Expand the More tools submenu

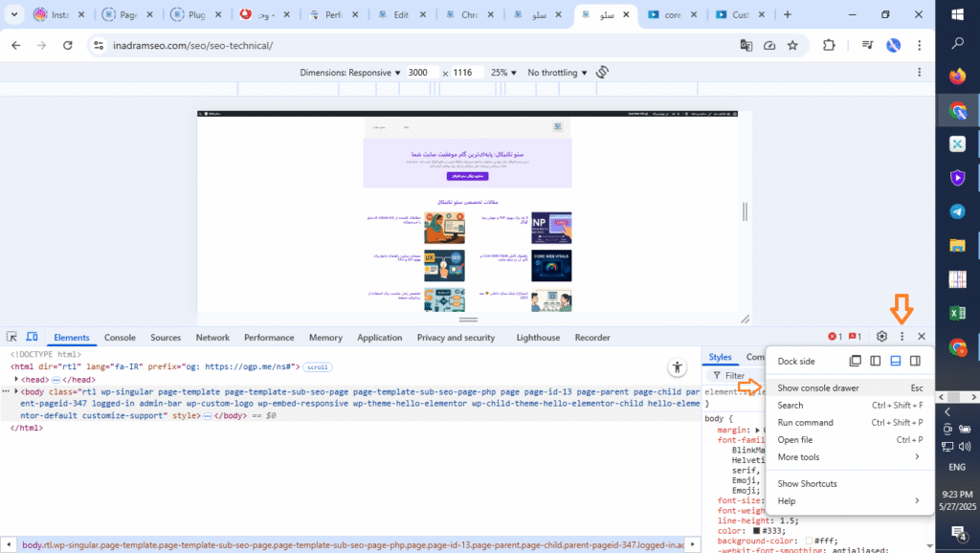849,456
